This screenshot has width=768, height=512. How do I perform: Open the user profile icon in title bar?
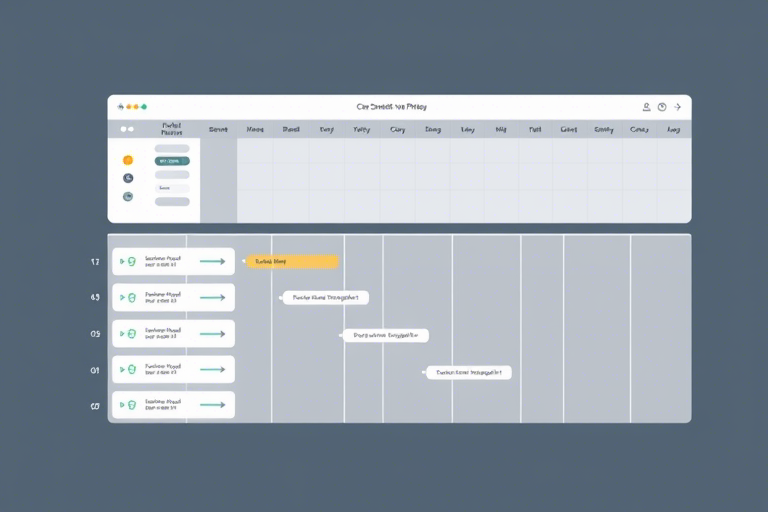click(646, 107)
